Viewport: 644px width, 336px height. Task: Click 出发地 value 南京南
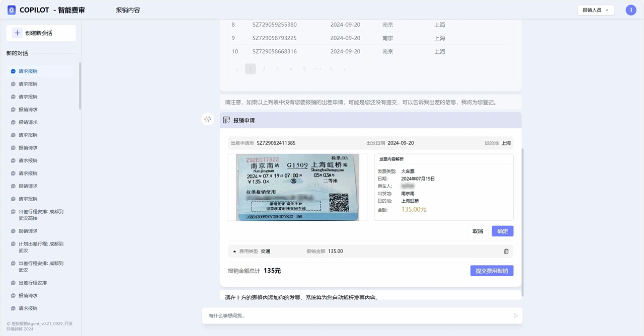pyautogui.click(x=408, y=193)
